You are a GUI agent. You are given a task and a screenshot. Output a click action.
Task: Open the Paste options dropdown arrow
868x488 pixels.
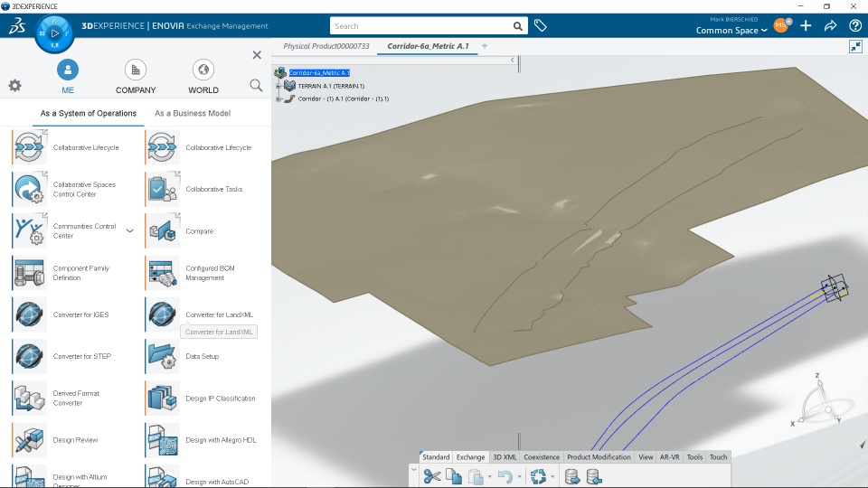[489, 476]
